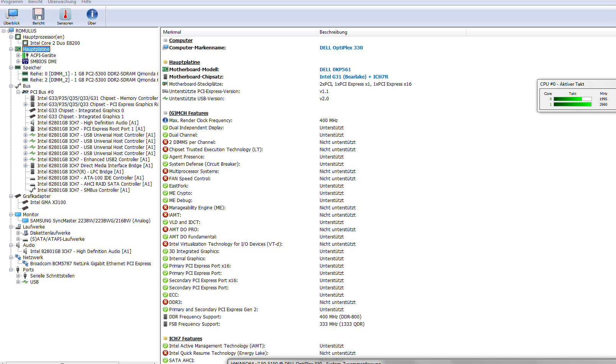Viewport: 616px width, 364px height.
Task: Click Core 0 clock bar in CPU widget
Action: point(572,99)
